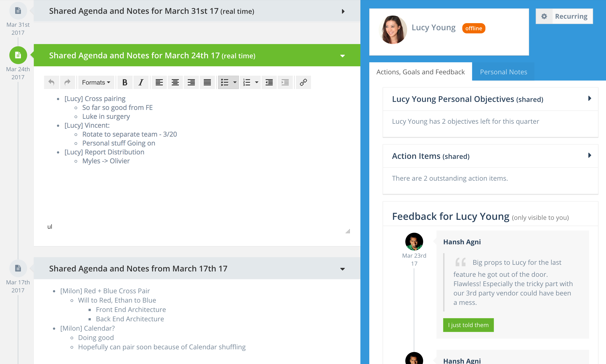Click Lucy Young's name link
The width and height of the screenshot is (606, 364).
[x=433, y=27]
